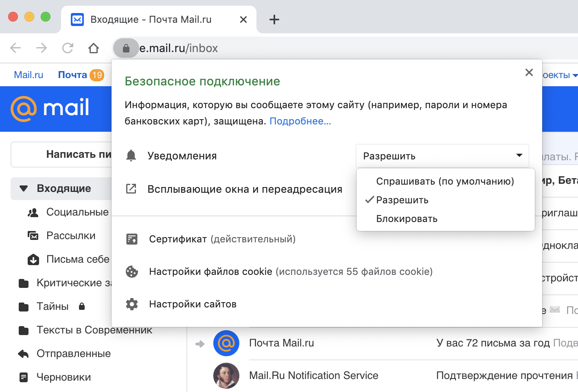Click the Тексты в Современник folder icon
Screen dimensions: 578x392
point(24,330)
